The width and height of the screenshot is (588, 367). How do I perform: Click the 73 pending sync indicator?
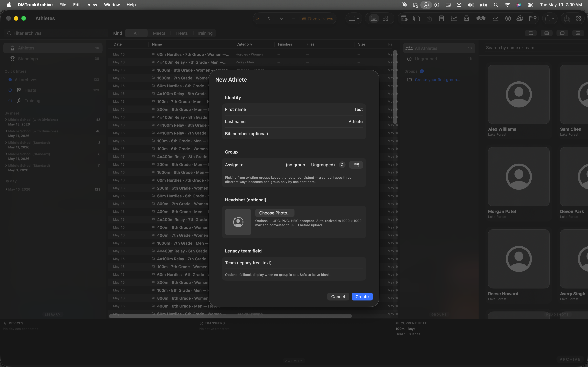[x=318, y=19]
